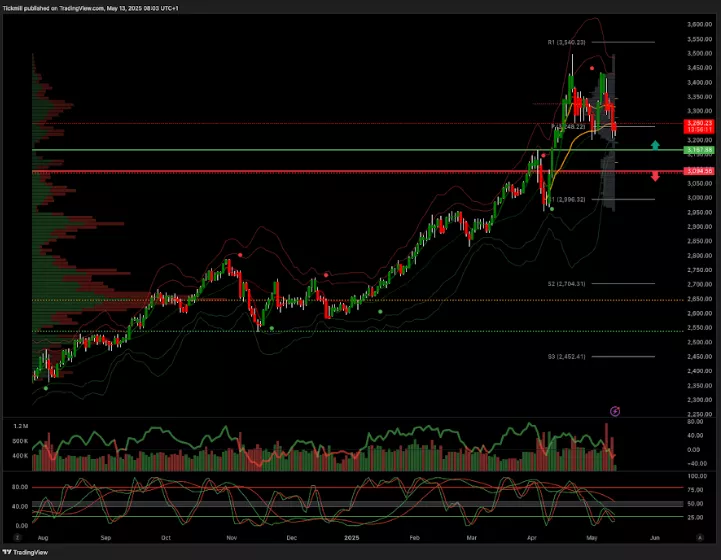This screenshot has height=560, width=721.
Task: Click the A icon at bottom-right of time axis
Action: [699, 537]
